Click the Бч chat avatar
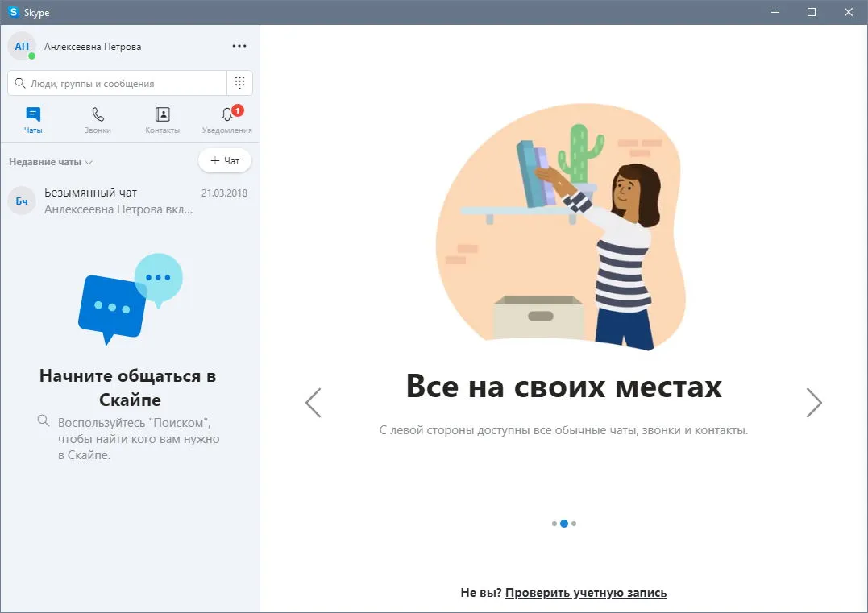 [22, 201]
